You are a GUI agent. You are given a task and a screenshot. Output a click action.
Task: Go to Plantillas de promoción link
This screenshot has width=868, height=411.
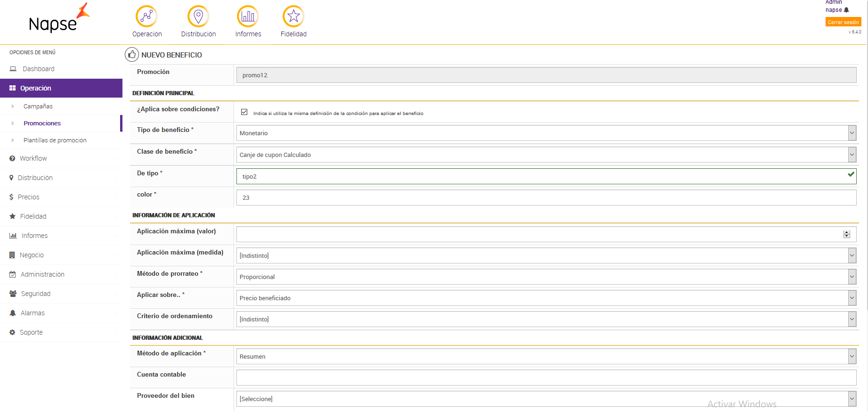point(55,140)
